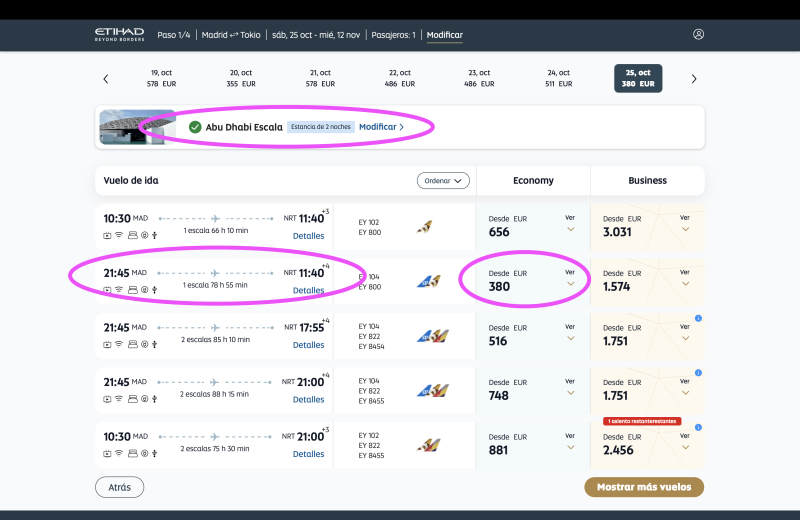This screenshot has width=800, height=520.
Task: Click the Etihad logo in header
Action: click(119, 35)
